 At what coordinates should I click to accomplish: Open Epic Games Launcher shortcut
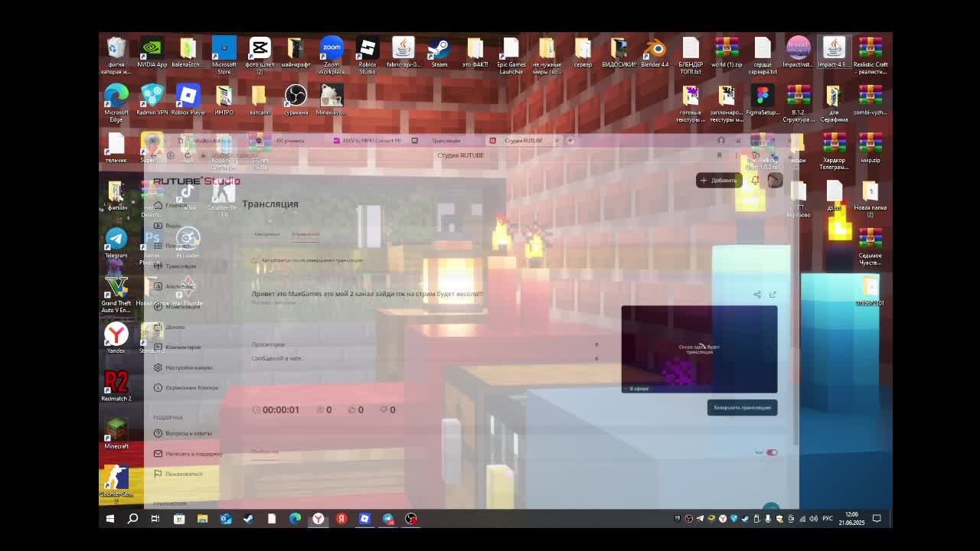(511, 54)
